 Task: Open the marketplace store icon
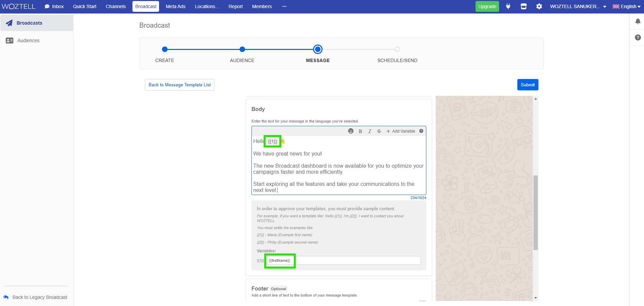click(523, 6)
